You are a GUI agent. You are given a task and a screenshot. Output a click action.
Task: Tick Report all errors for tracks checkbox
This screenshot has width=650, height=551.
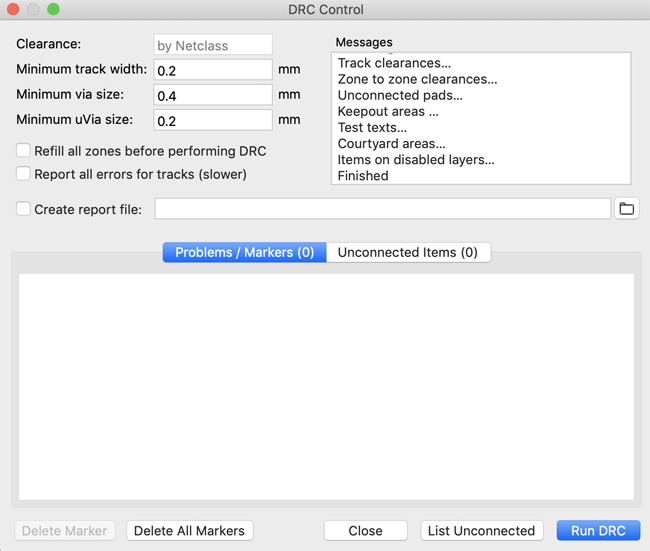(23, 174)
